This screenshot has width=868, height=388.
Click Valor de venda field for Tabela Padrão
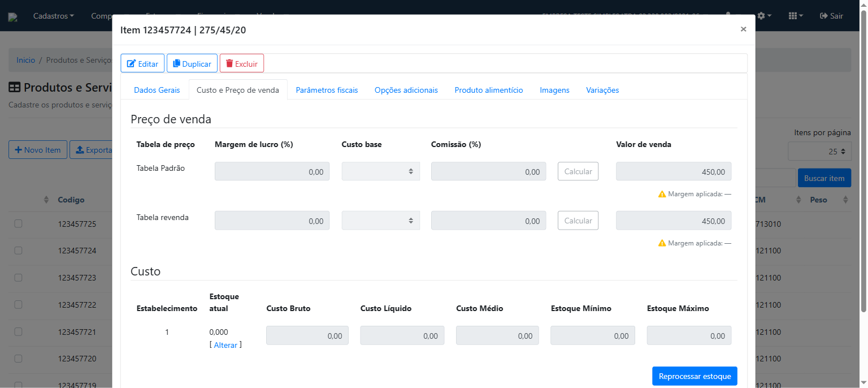tap(674, 171)
